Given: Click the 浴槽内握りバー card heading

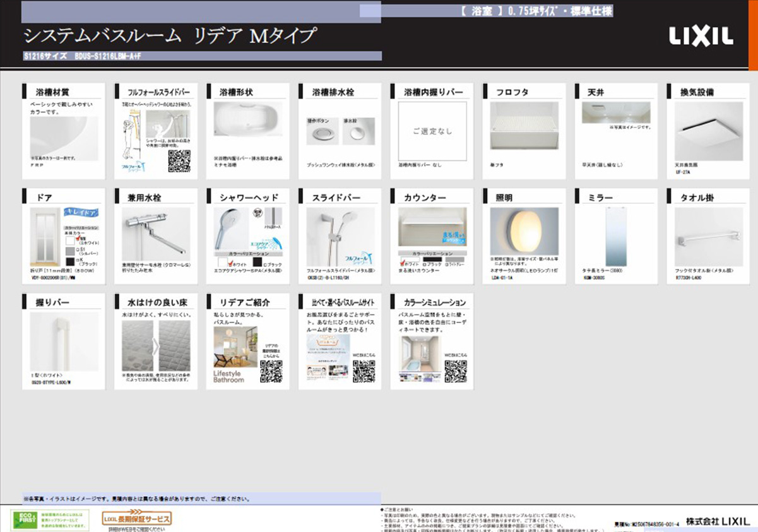Looking at the screenshot, I should (x=434, y=92).
